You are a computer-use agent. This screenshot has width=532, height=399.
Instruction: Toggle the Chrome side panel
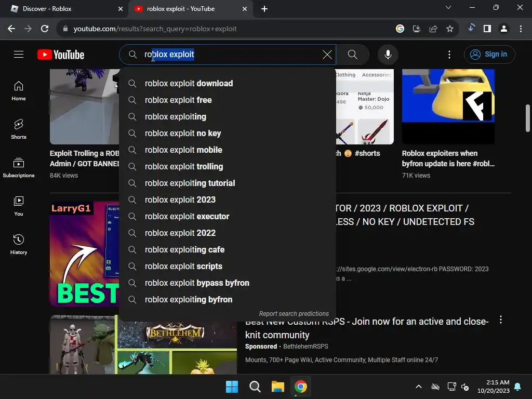[487, 29]
